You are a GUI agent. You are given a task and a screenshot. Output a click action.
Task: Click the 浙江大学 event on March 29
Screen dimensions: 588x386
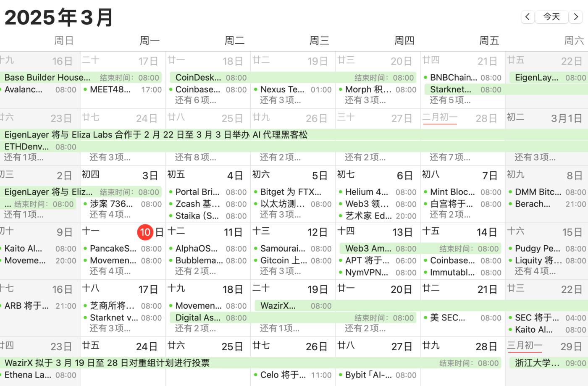point(537,363)
